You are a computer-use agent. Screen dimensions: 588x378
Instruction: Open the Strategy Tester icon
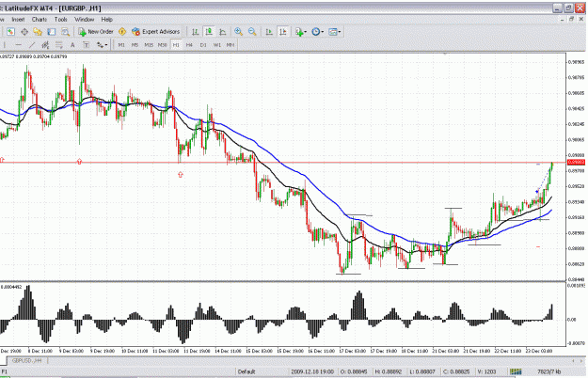[x=65, y=32]
